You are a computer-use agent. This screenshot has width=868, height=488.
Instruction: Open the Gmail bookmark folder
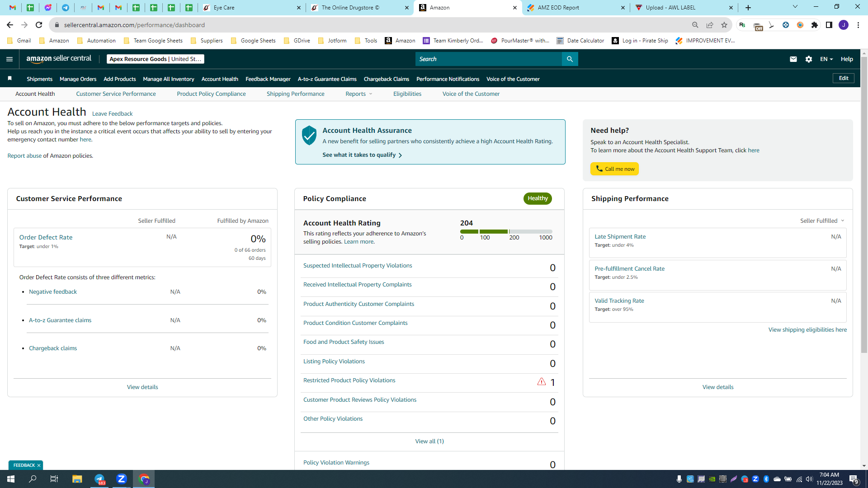[x=19, y=41]
